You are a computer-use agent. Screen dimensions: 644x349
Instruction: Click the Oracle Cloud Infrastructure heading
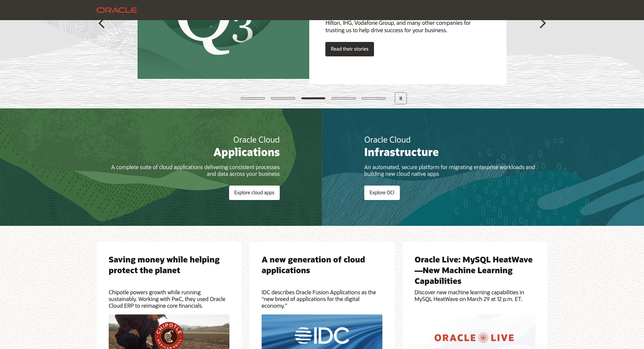401,147
